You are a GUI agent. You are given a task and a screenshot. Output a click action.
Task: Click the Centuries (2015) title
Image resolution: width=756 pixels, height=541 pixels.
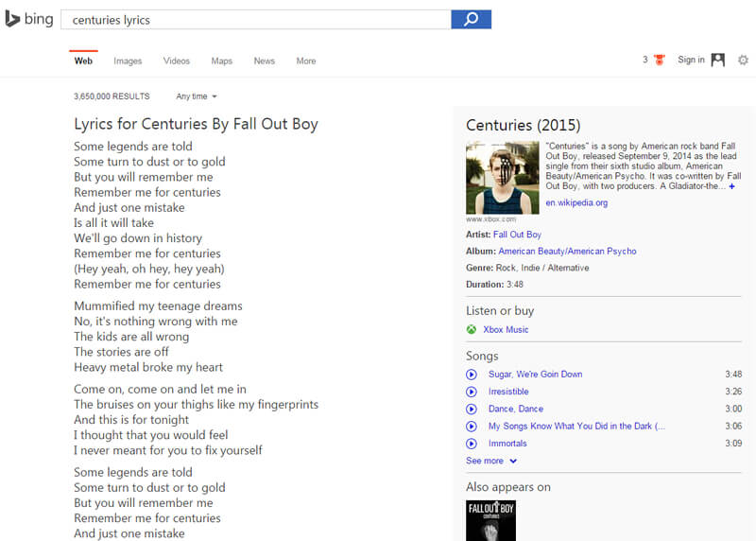point(524,126)
